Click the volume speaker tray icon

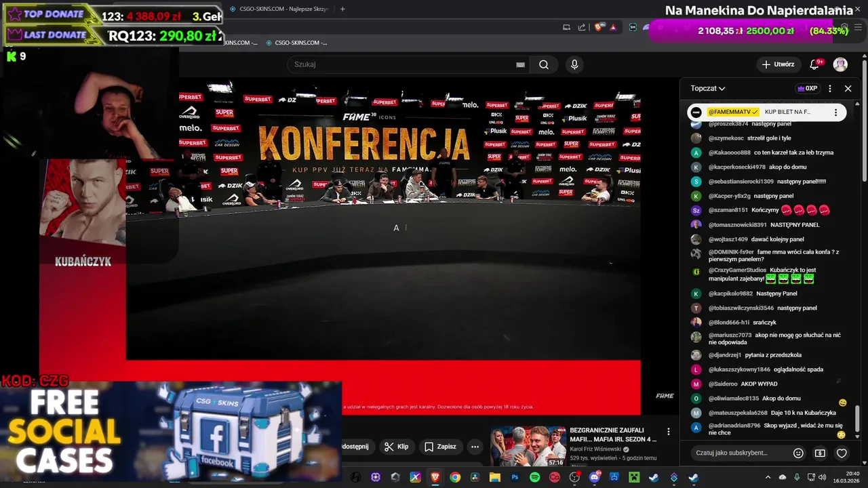[x=822, y=477]
